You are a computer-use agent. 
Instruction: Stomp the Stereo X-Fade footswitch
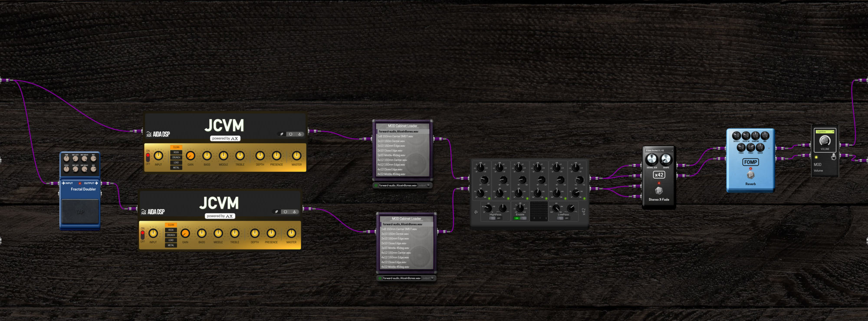point(659,190)
